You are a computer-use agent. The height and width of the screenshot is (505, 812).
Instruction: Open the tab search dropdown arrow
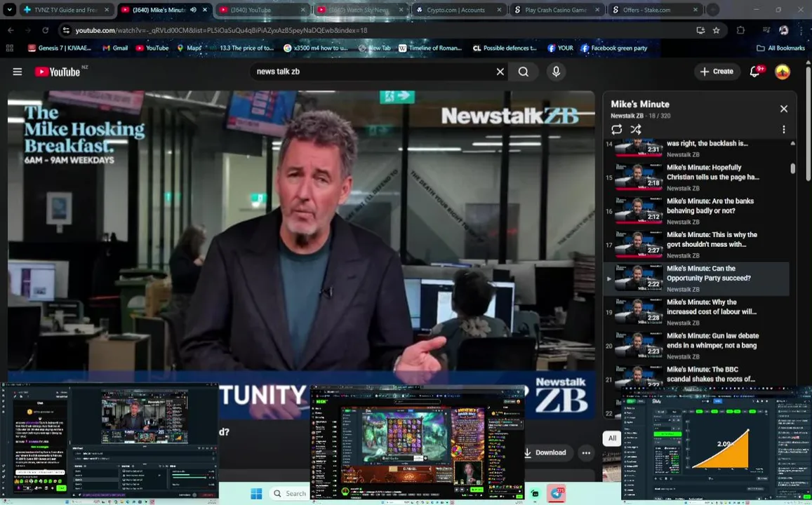pos(9,10)
